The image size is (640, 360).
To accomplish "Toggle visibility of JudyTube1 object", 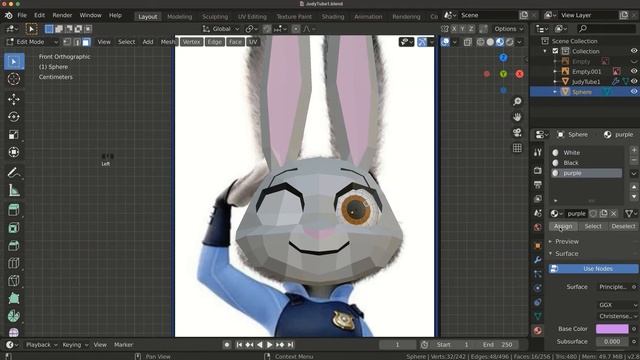I will point(633,81).
